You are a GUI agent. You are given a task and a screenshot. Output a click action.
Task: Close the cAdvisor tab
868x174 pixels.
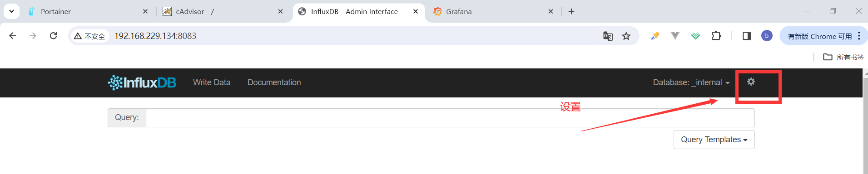pos(281,12)
